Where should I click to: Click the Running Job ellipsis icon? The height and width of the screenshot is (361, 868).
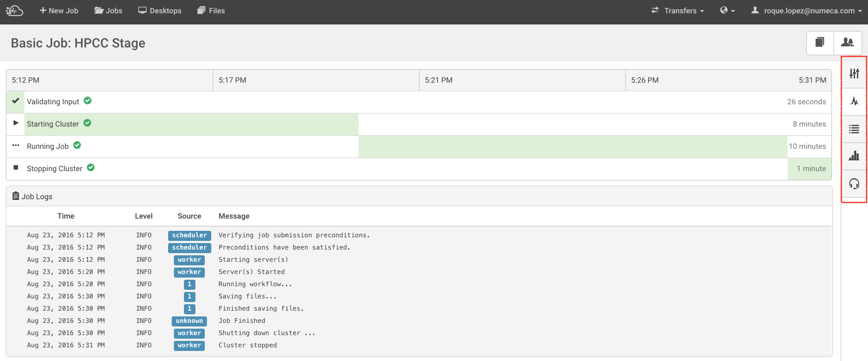pyautogui.click(x=15, y=146)
